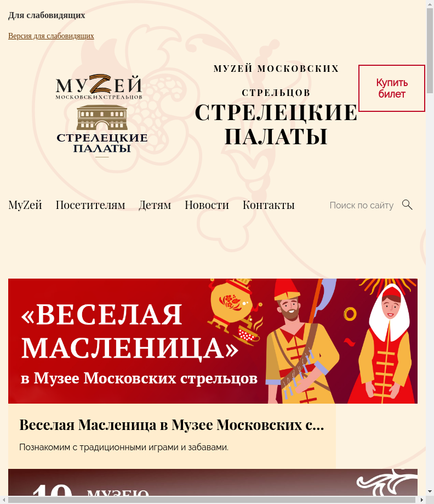Click the vertical scrollbar thumb

click(x=430, y=51)
